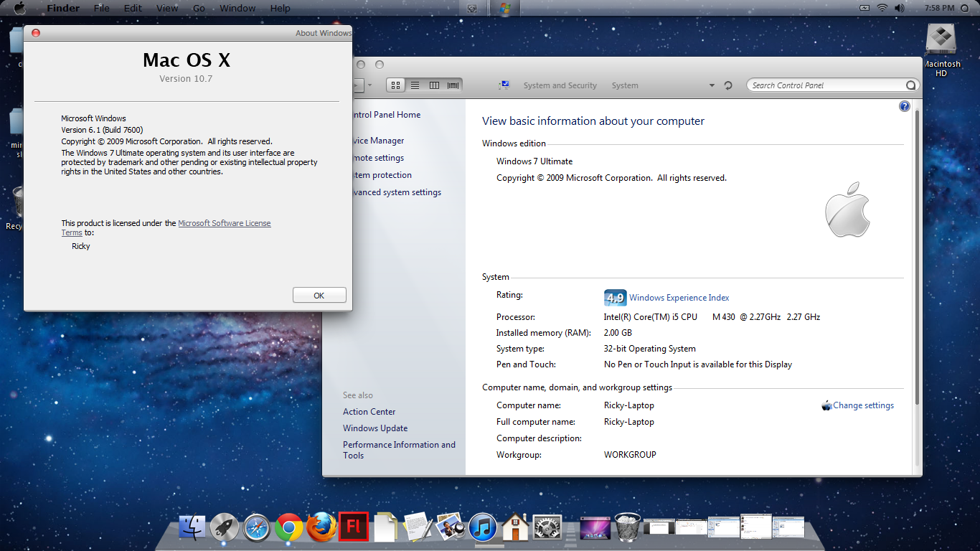Expand the address bar history dropdown
Image resolution: width=980 pixels, height=551 pixels.
point(712,85)
